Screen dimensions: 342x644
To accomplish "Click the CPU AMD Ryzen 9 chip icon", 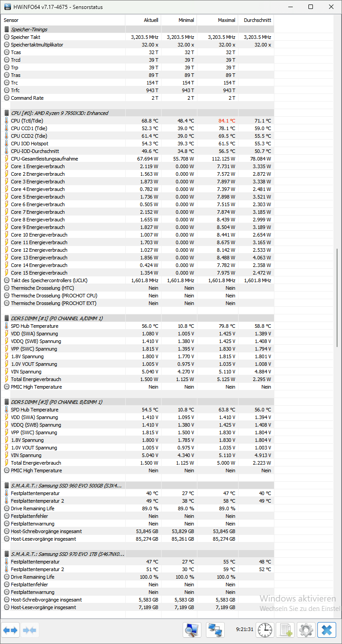I will [x=7, y=113].
